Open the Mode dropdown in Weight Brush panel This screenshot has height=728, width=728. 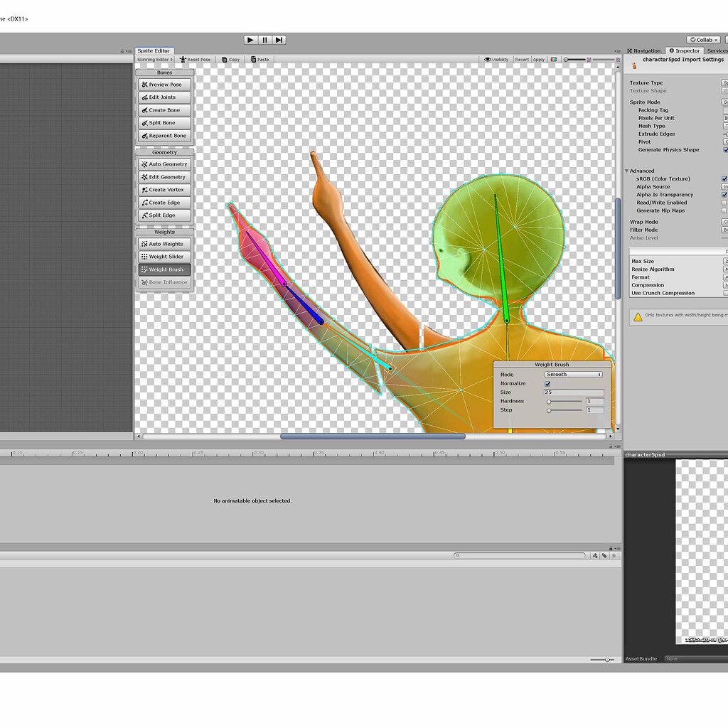[573, 374]
